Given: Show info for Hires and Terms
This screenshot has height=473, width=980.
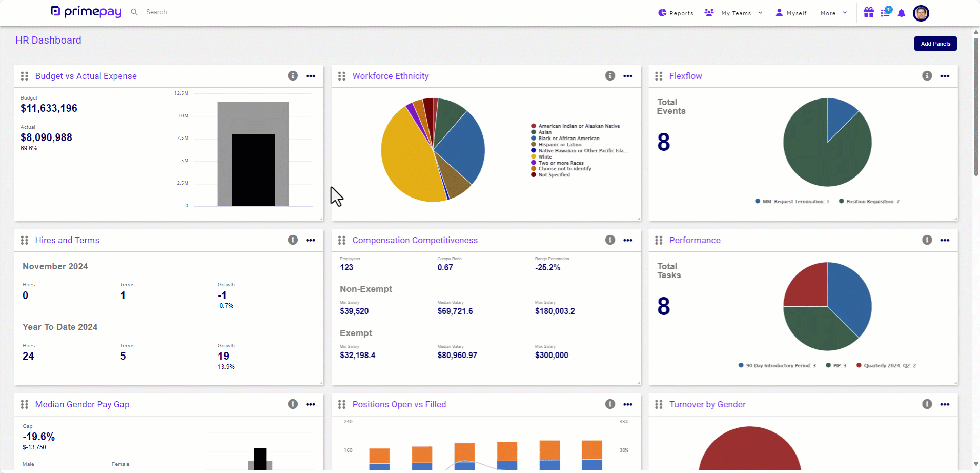Looking at the screenshot, I should [293, 240].
